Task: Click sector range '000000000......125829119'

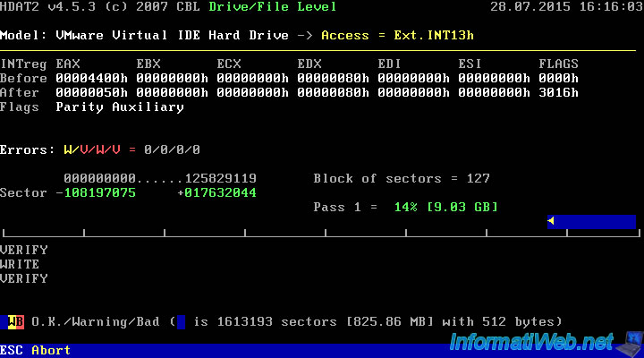Action: click(x=160, y=178)
